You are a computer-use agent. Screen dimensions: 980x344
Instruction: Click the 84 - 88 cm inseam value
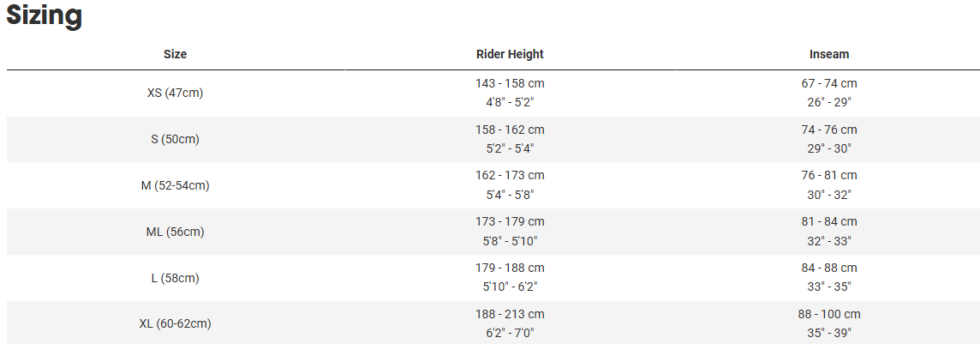coord(829,268)
